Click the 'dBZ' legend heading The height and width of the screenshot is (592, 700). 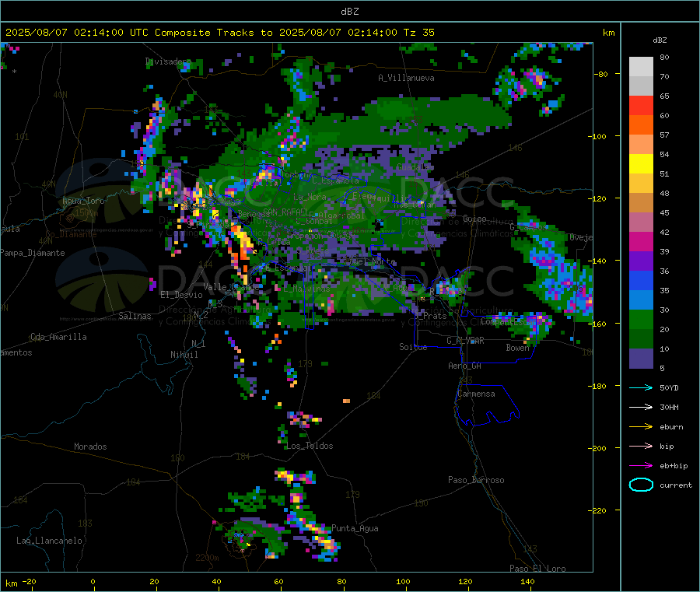click(660, 40)
